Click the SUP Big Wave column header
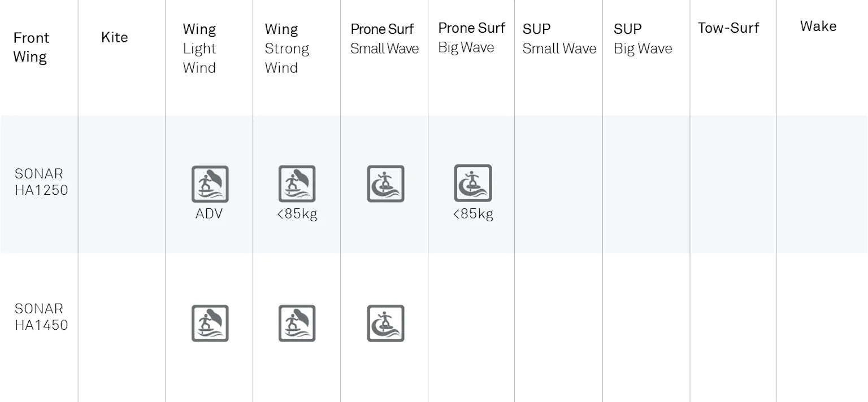868x402 pixels. point(643,39)
